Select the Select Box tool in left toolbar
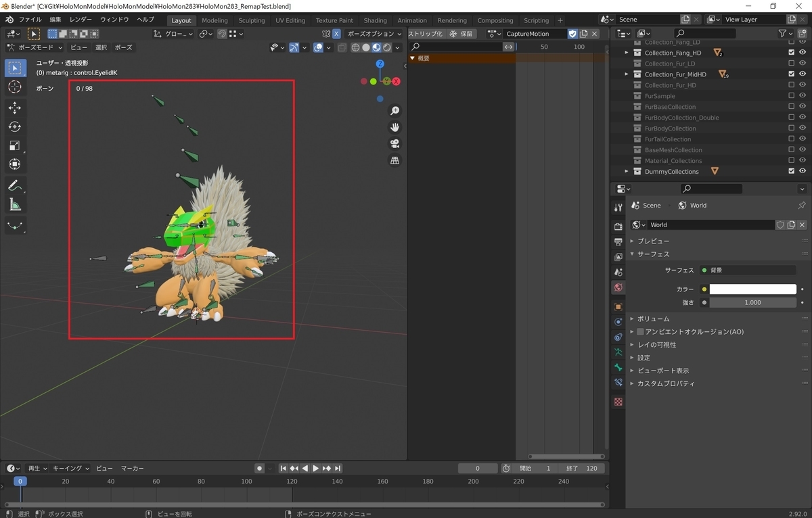This screenshot has width=812, height=518. (16, 68)
